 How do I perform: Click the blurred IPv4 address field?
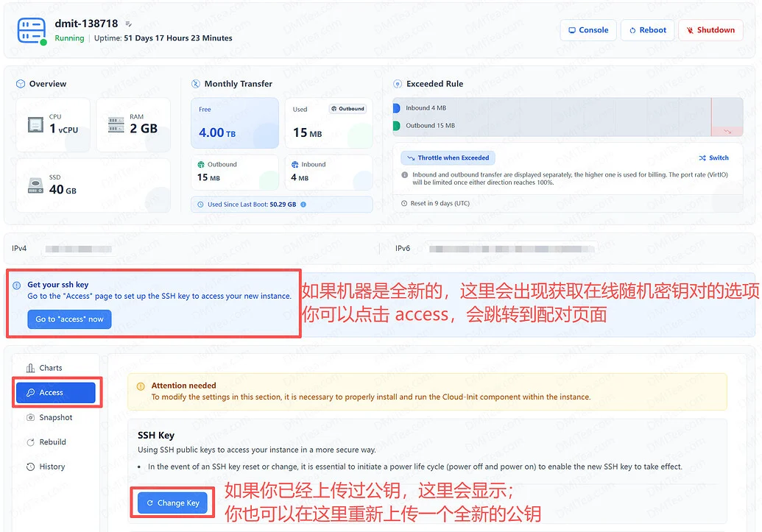pos(78,249)
